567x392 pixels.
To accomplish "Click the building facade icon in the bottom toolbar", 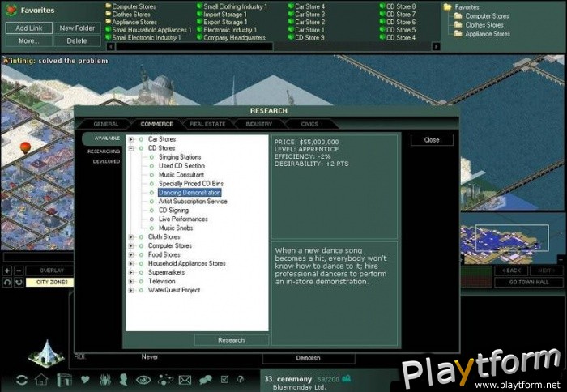I will [x=64, y=380].
